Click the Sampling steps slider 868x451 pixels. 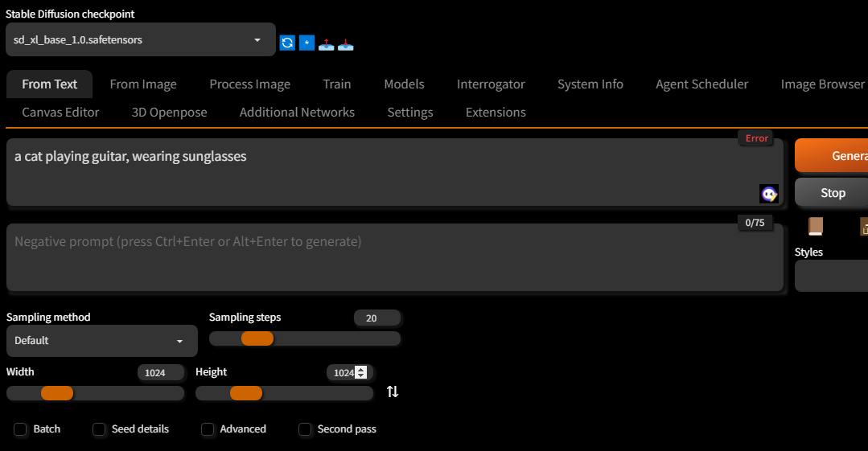[x=305, y=338]
